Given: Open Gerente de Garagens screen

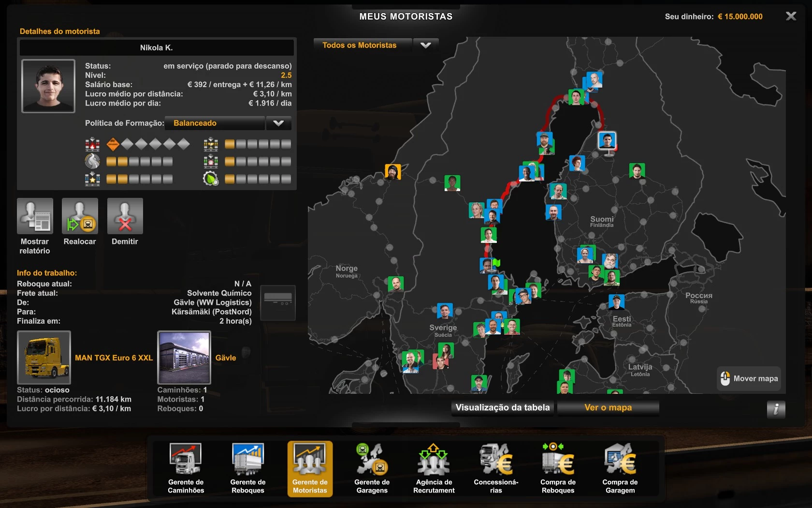Looking at the screenshot, I should click(372, 468).
